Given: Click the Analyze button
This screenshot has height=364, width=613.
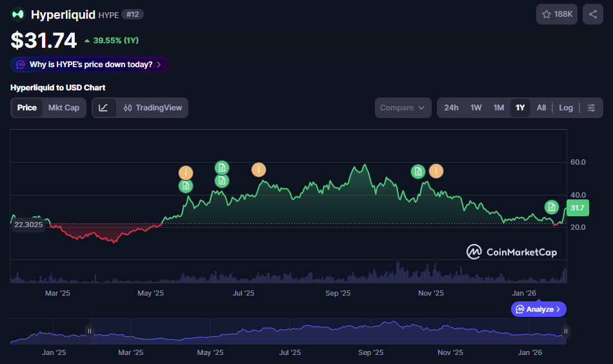Looking at the screenshot, I should pos(538,309).
